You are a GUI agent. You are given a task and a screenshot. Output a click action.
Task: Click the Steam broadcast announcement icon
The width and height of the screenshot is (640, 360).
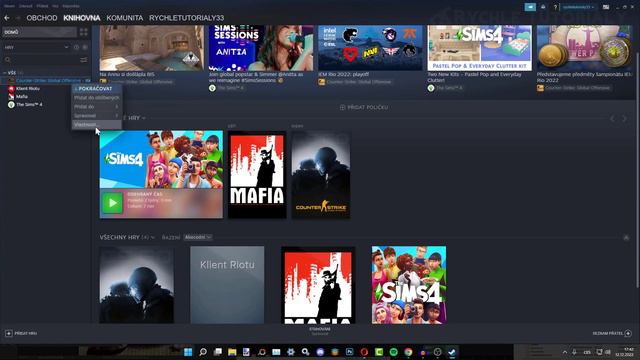click(530, 7)
